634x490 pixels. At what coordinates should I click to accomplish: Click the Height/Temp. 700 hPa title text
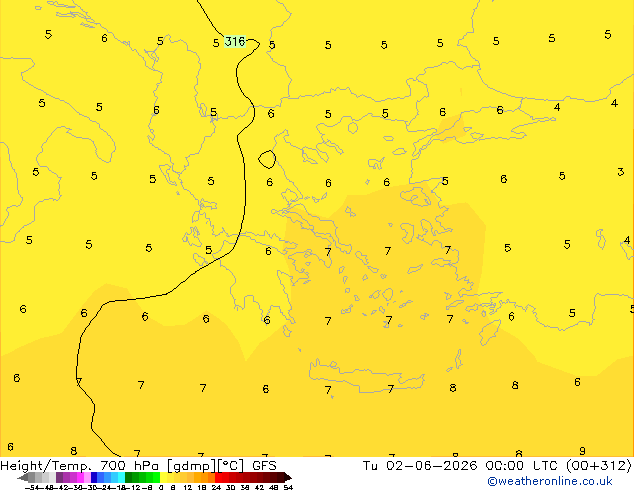pos(81,466)
